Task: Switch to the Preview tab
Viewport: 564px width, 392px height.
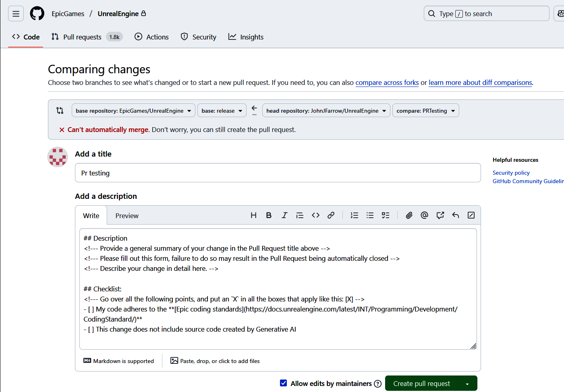Action: point(127,216)
